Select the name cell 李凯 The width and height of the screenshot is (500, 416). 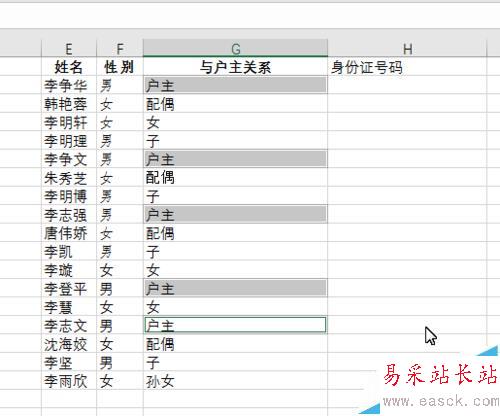(69, 251)
